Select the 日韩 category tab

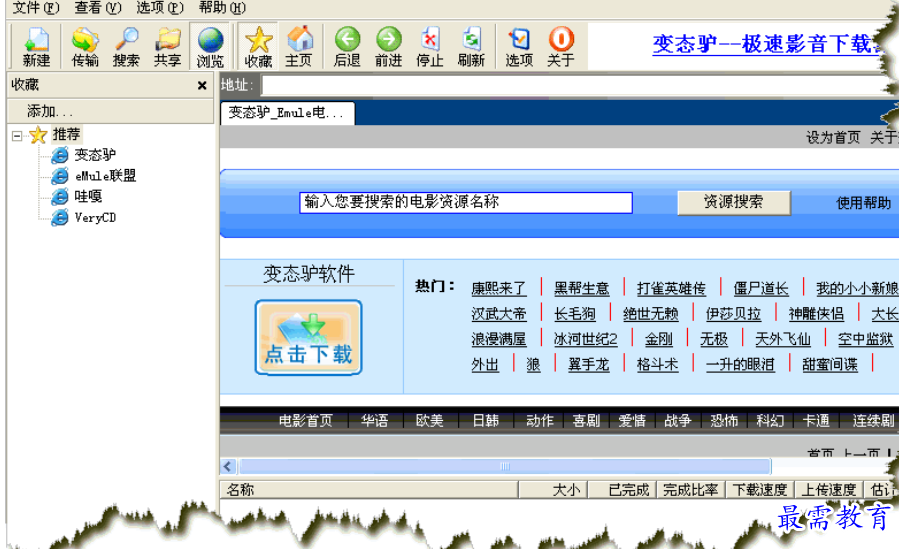pos(485,421)
